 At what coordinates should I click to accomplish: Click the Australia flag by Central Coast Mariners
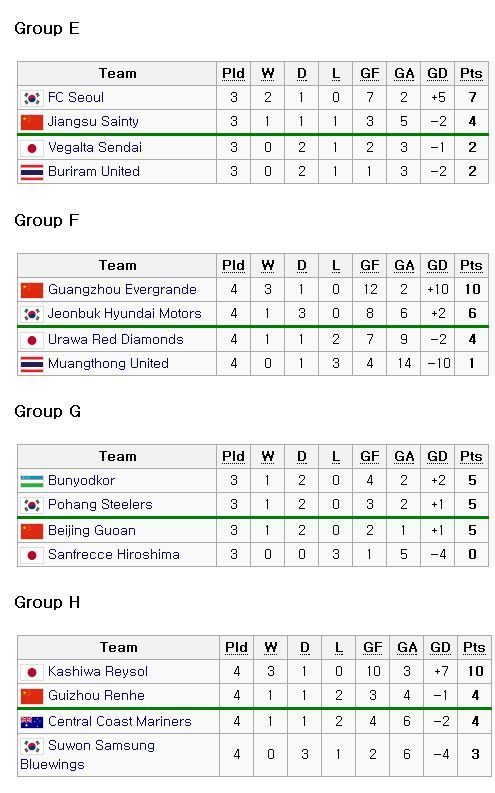pos(32,722)
